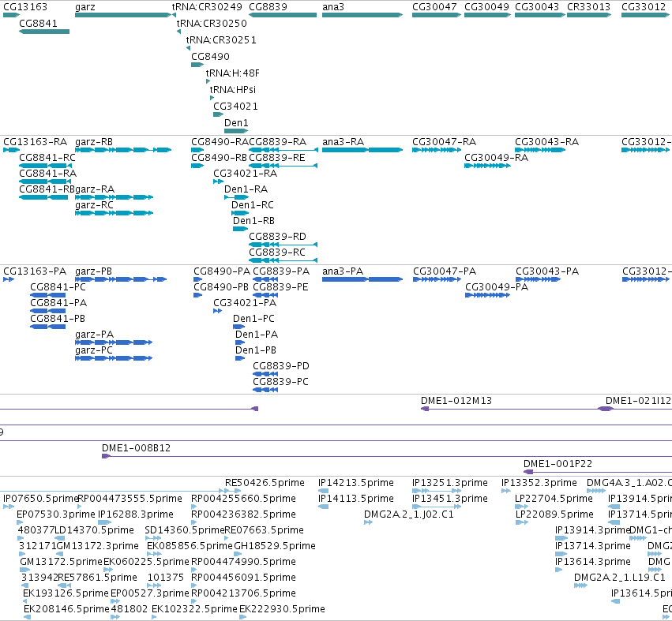Select the garz-PC protein feature
Screen dimensions: 672x621
click(114, 358)
